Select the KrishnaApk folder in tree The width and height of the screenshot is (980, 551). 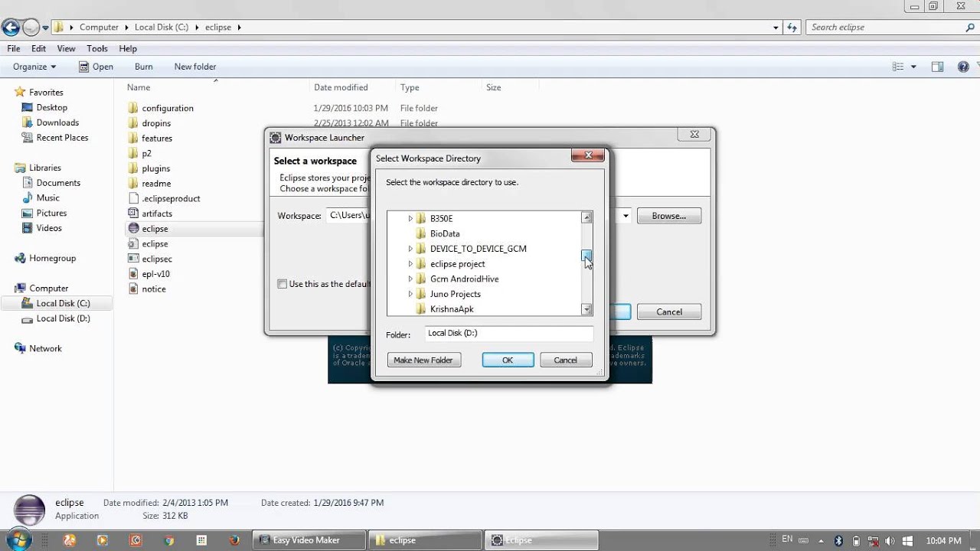(x=452, y=309)
